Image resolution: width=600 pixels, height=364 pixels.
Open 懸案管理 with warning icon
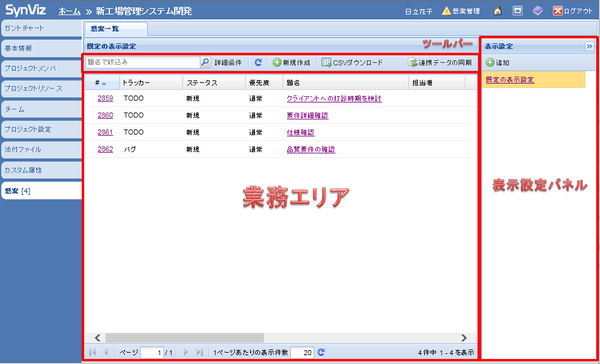pyautogui.click(x=461, y=11)
